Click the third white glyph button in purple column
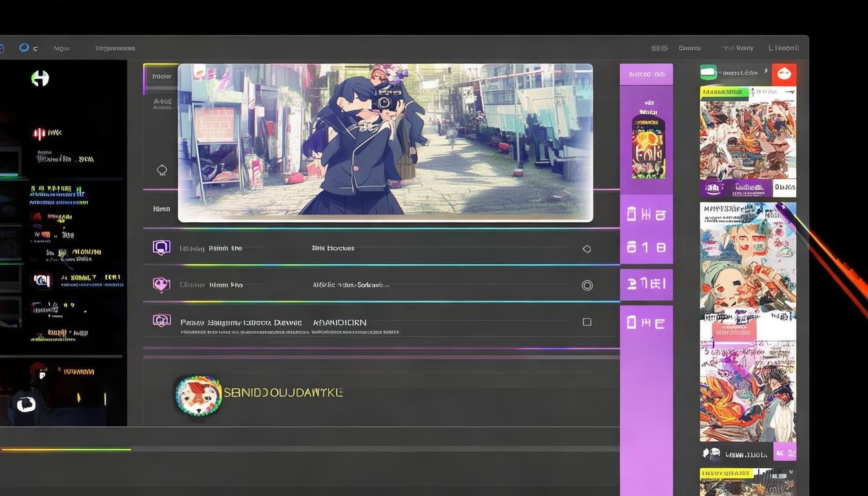 click(646, 284)
